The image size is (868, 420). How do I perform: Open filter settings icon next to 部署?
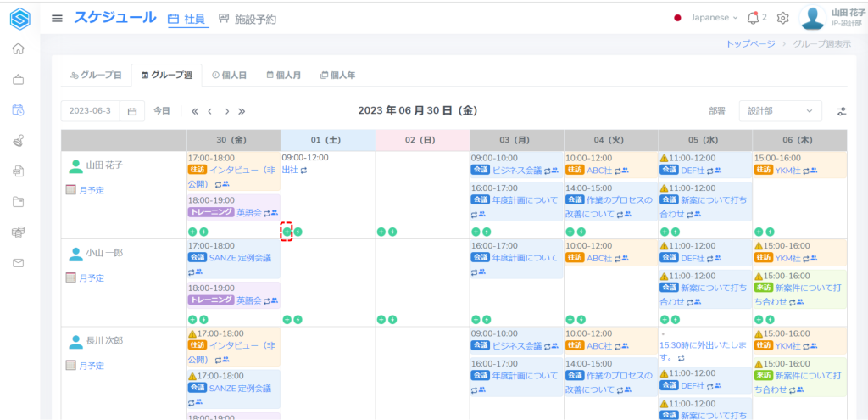click(842, 111)
